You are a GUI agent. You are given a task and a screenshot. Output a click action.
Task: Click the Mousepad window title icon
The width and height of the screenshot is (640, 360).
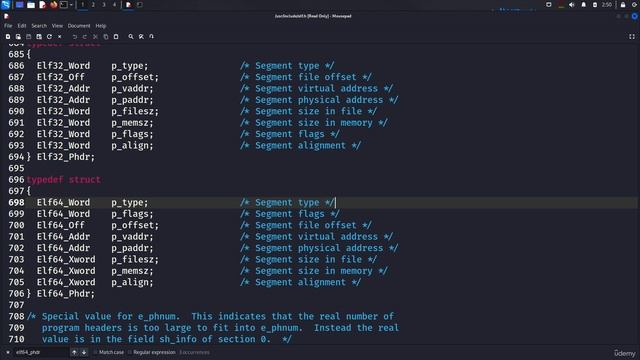point(6,16)
